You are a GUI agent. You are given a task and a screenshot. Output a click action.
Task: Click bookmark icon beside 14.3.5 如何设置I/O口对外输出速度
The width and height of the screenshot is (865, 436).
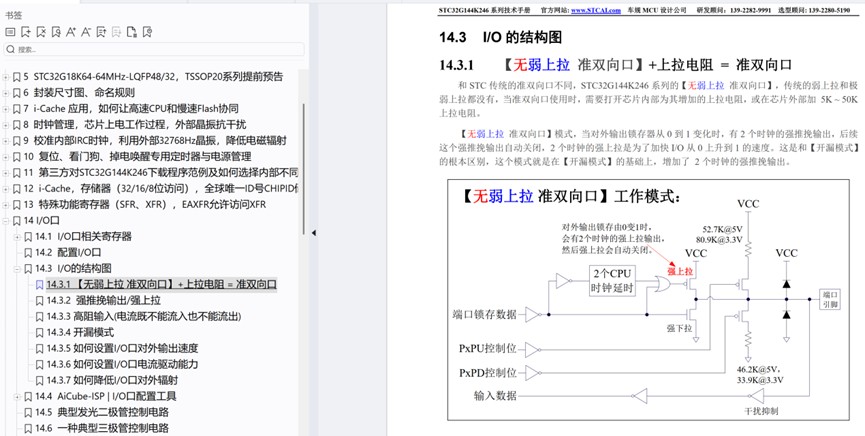[39, 349]
